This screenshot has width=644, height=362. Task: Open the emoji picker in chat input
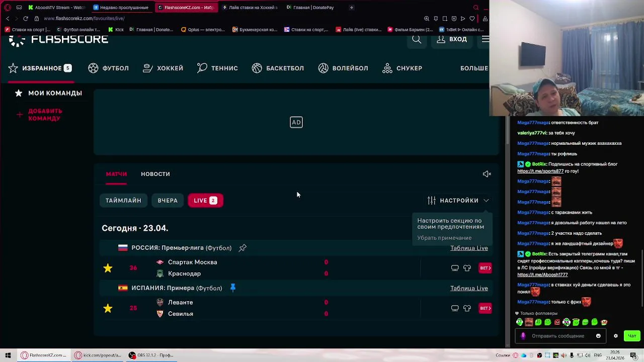click(598, 336)
